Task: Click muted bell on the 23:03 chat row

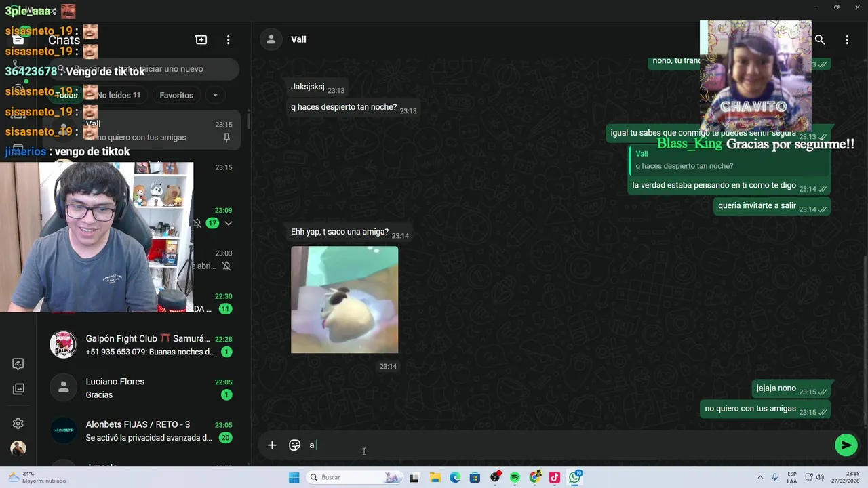Action: click(x=226, y=266)
